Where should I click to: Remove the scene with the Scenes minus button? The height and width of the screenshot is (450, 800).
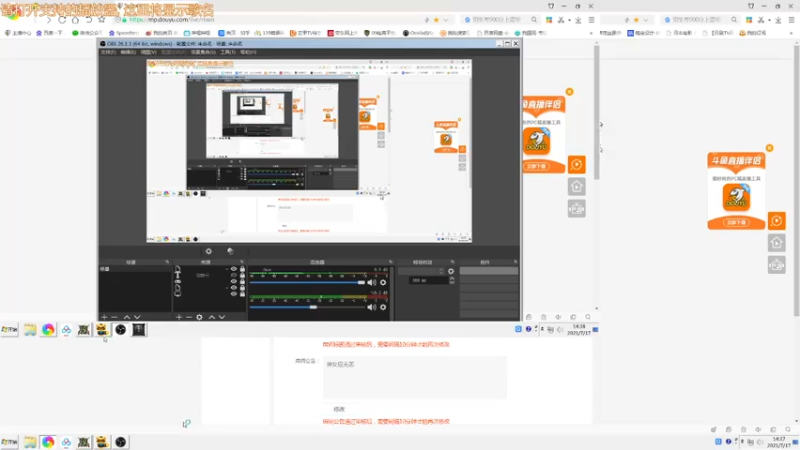[114, 317]
